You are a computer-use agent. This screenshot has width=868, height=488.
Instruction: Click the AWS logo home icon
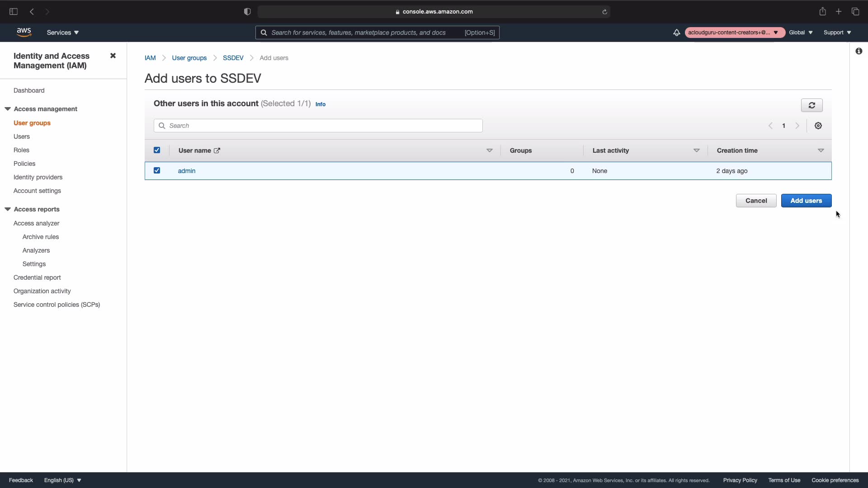click(x=24, y=32)
